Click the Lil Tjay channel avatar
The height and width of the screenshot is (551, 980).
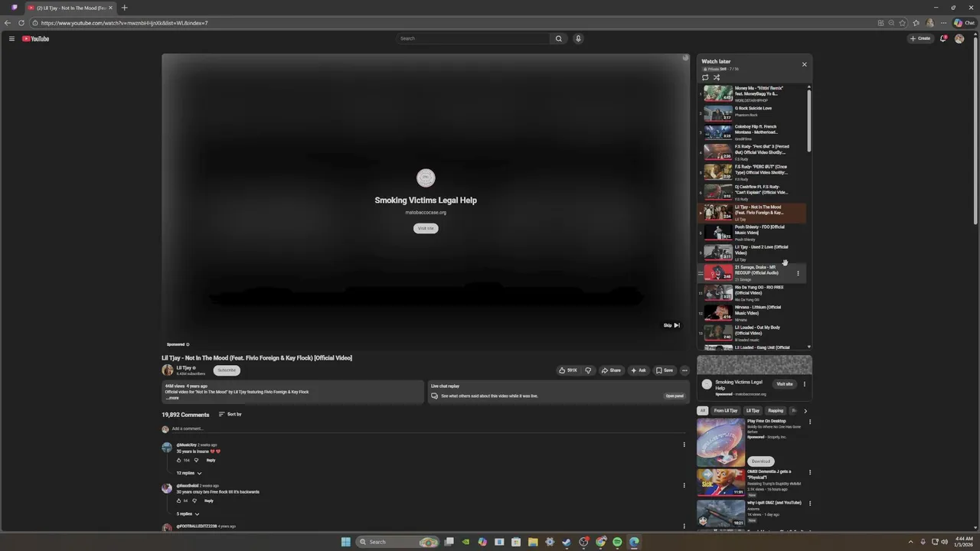[x=168, y=370]
